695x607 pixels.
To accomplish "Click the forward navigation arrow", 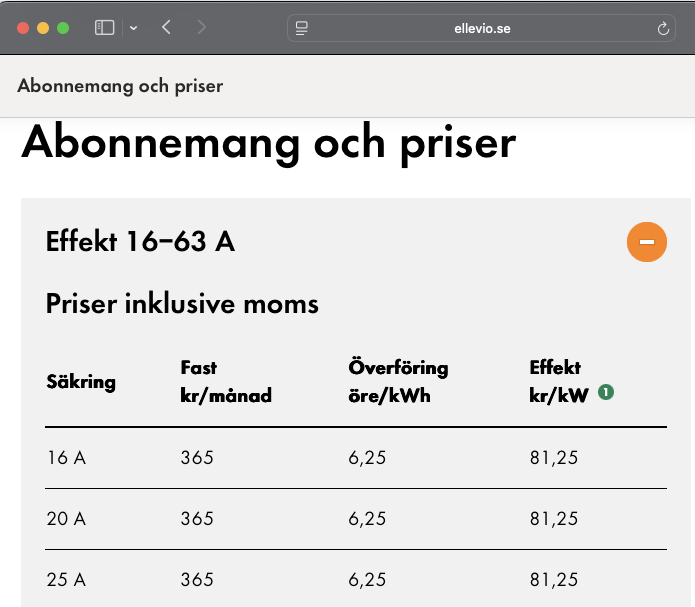I will (202, 28).
